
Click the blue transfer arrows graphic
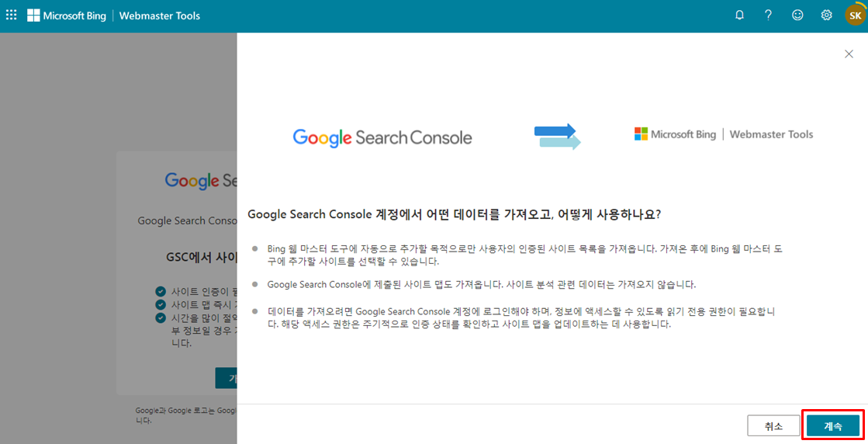point(558,137)
